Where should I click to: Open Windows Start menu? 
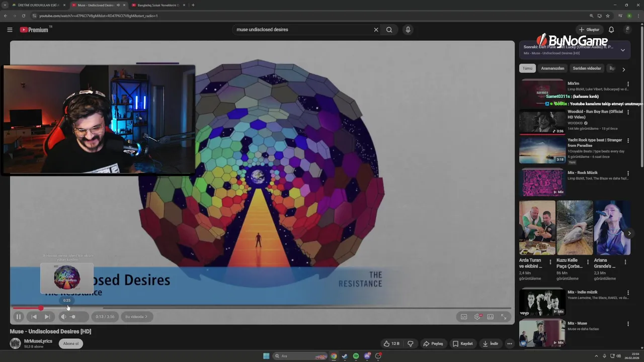266,356
